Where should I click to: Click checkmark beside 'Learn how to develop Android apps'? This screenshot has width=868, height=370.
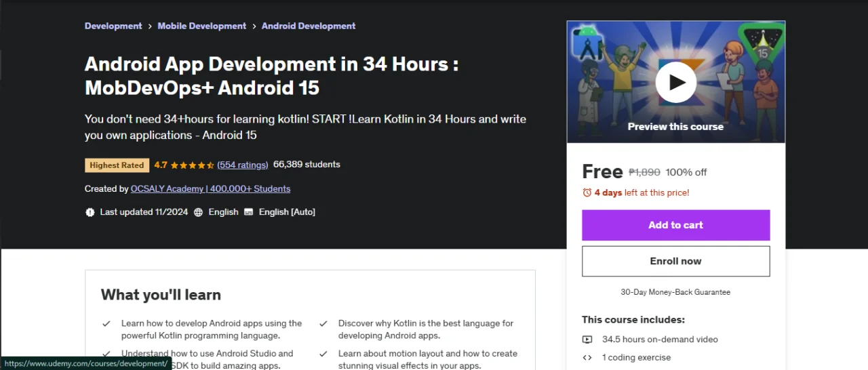pyautogui.click(x=106, y=324)
